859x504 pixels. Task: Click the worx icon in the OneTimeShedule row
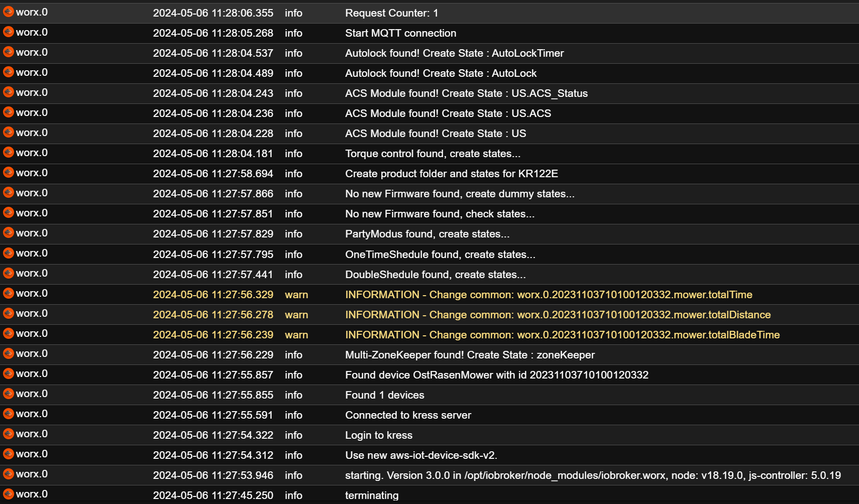click(9, 253)
